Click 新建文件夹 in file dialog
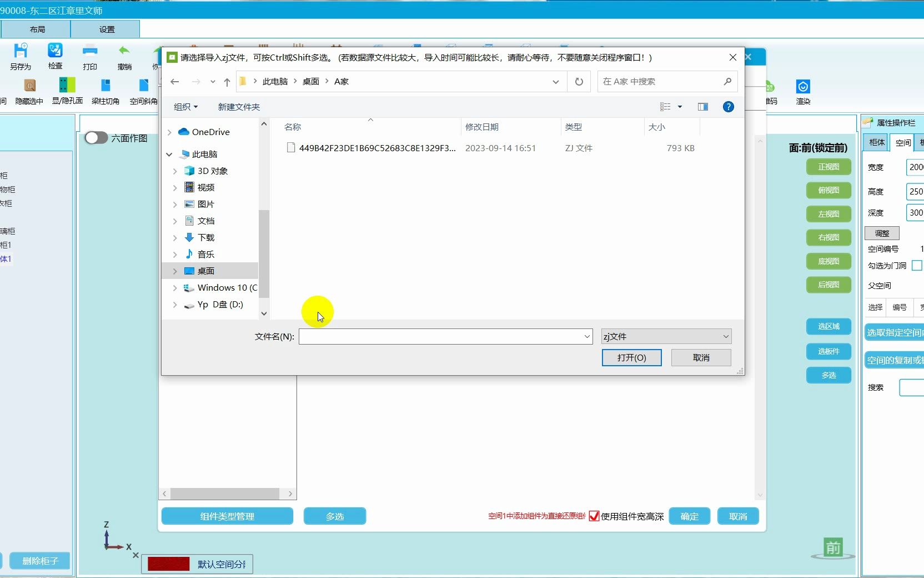 click(239, 107)
